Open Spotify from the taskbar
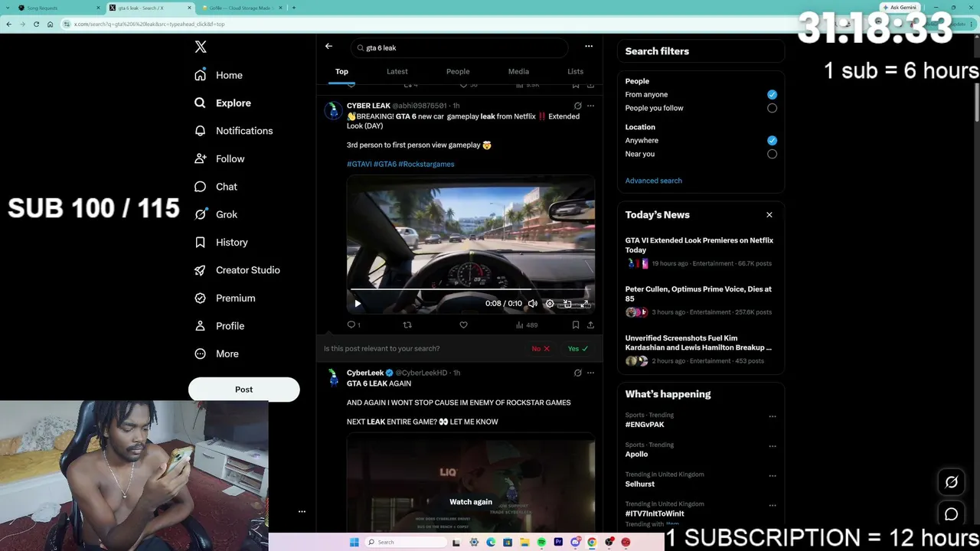This screenshot has width=980, height=551. [x=541, y=543]
